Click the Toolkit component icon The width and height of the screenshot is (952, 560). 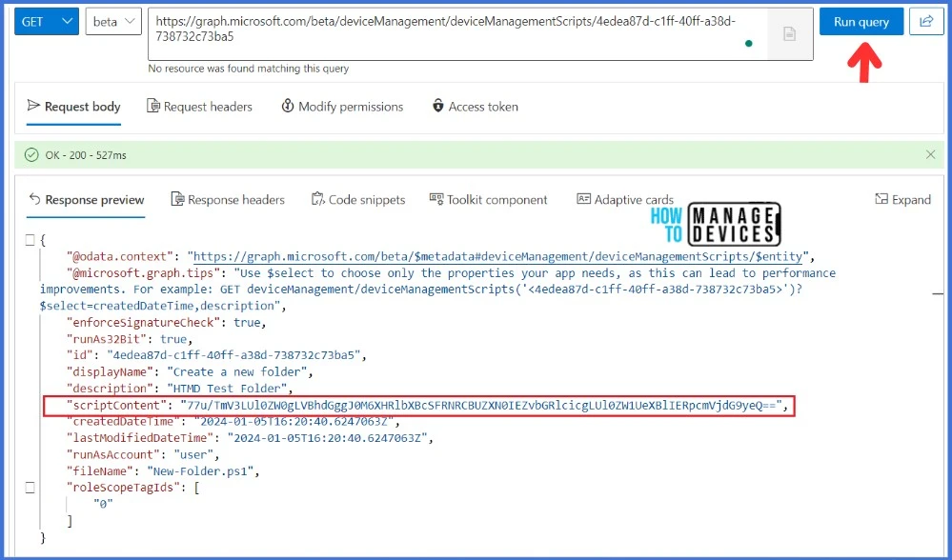point(435,198)
